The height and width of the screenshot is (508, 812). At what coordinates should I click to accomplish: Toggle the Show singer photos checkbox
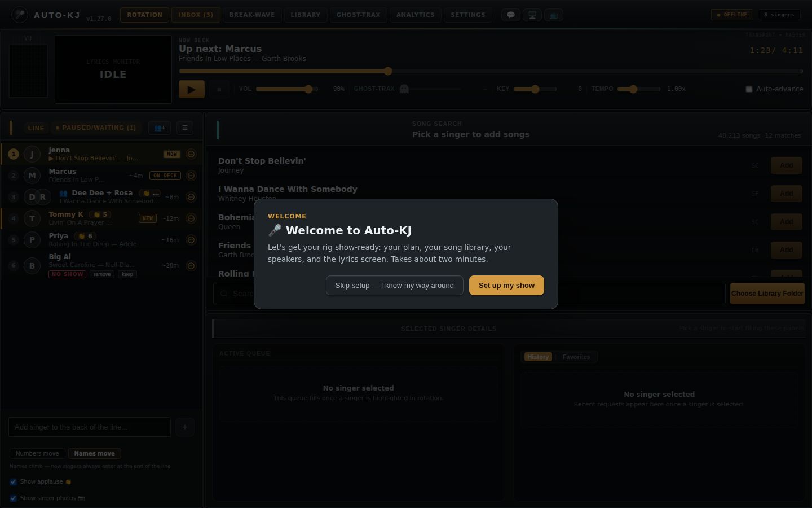pyautogui.click(x=13, y=498)
